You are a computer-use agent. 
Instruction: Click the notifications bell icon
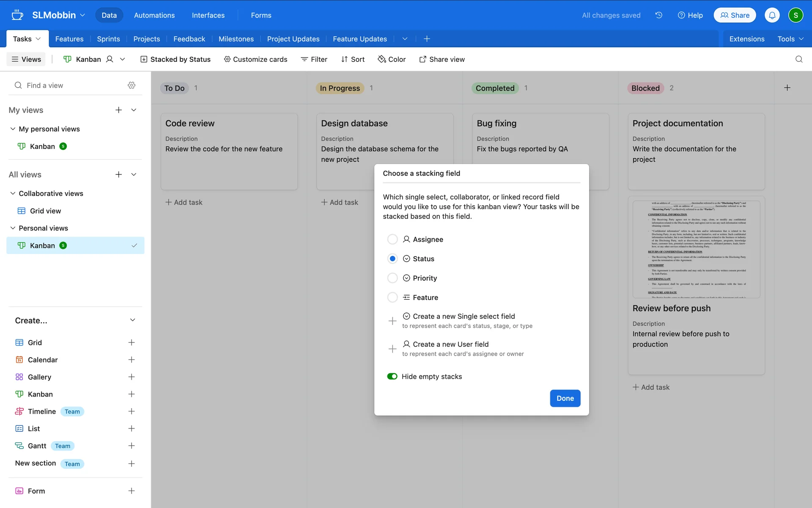point(772,15)
